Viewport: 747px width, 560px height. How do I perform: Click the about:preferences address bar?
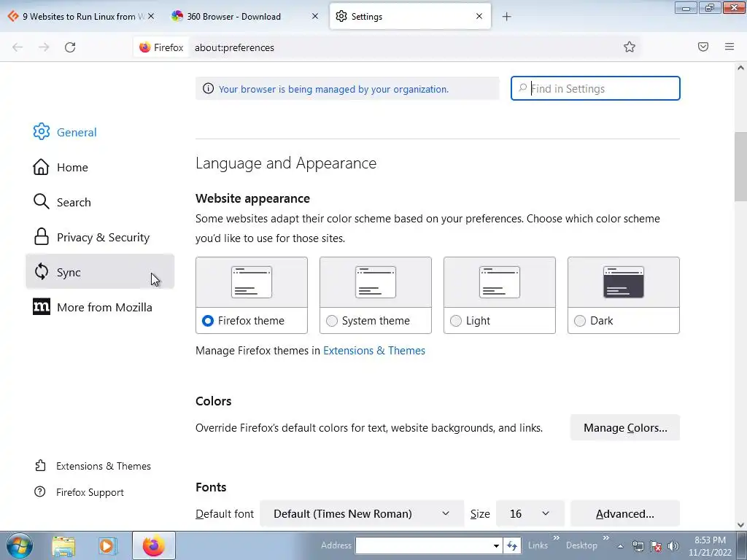click(404, 47)
